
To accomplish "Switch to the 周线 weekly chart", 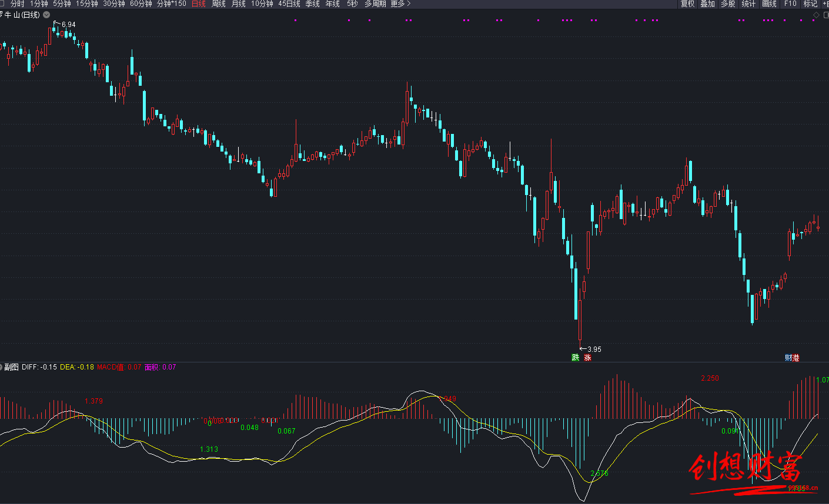I will coord(219,4).
